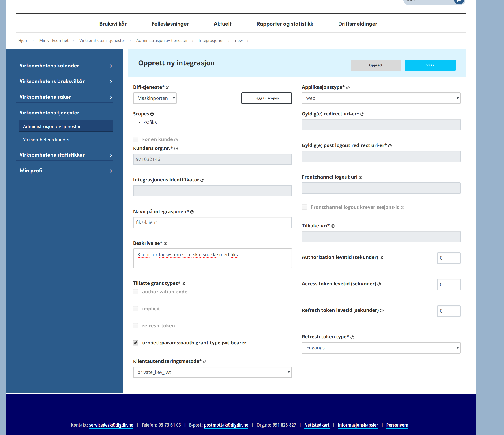The height and width of the screenshot is (435, 504).
Task: Open Rapporter og statistikk menu
Action: pos(285,24)
